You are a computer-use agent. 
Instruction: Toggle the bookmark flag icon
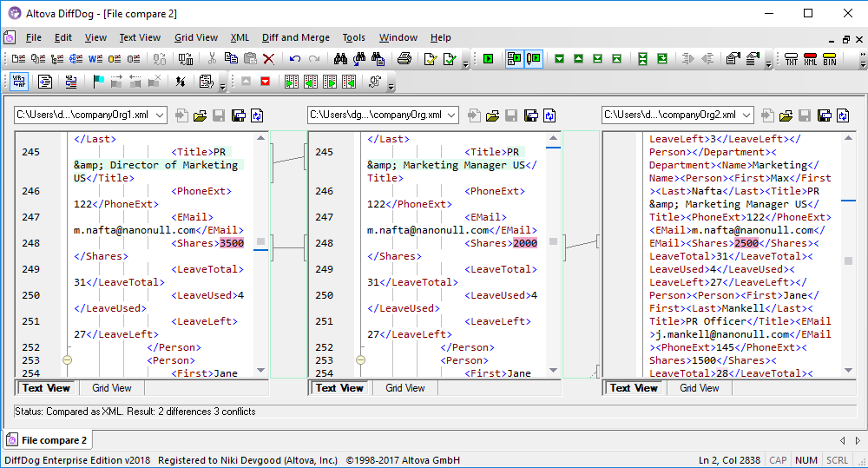coord(97,82)
